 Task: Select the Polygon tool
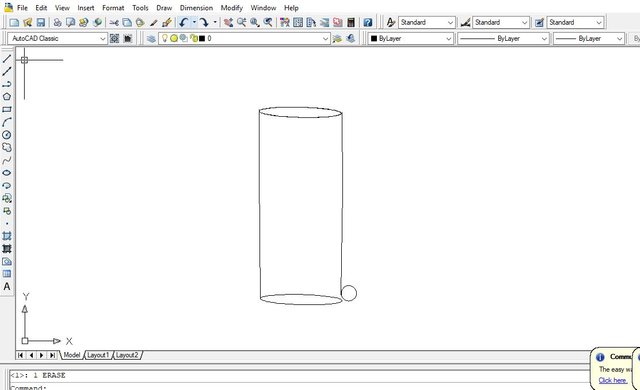[7, 97]
